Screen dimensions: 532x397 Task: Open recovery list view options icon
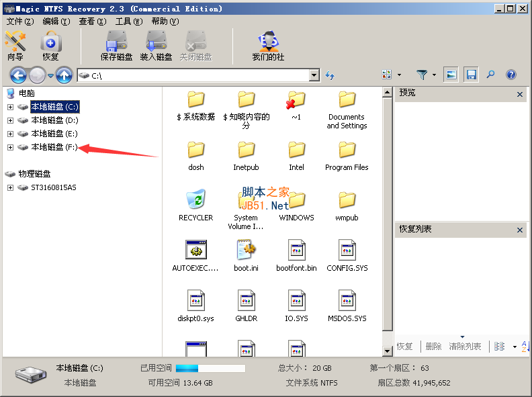click(x=499, y=347)
